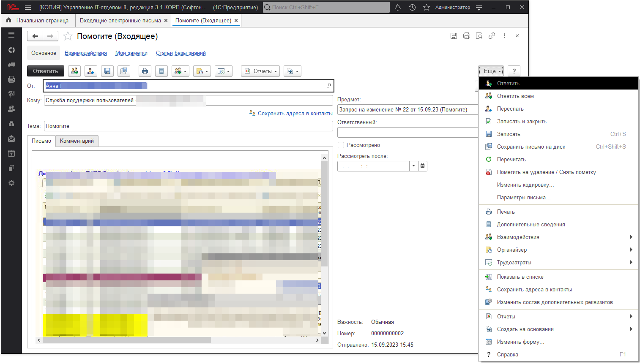Image resolution: width=640 pixels, height=364 pixels.
Task: Click the Сохранить адреса в контакты link
Action: coord(295,114)
